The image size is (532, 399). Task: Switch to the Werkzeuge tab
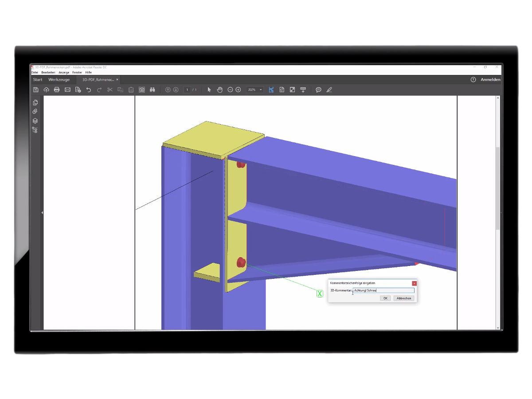[60, 79]
